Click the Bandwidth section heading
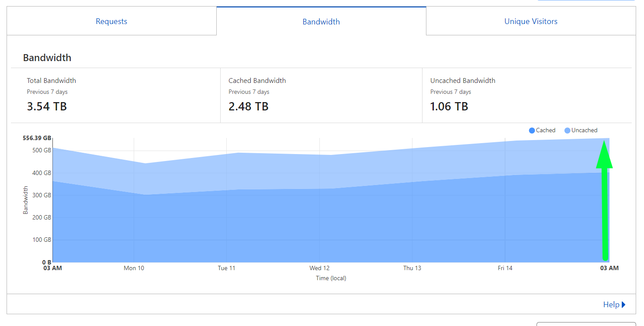The width and height of the screenshot is (644, 326). [47, 58]
